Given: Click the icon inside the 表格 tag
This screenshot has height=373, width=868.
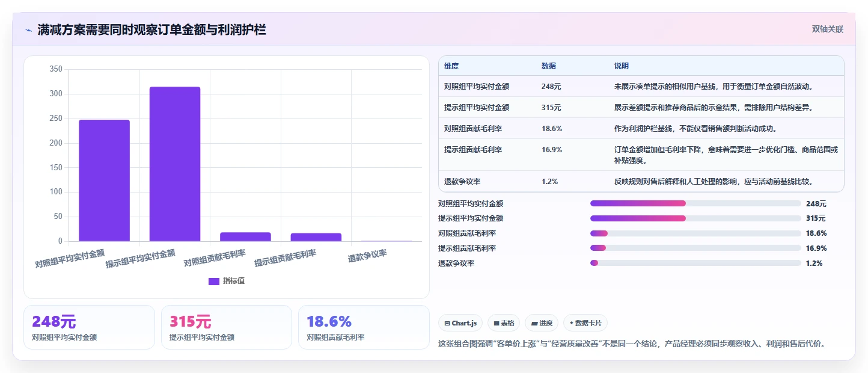Looking at the screenshot, I should point(497,324).
